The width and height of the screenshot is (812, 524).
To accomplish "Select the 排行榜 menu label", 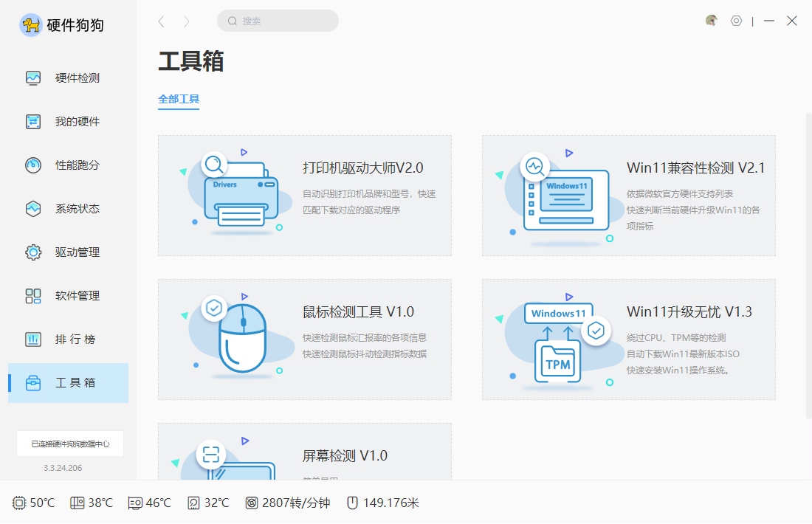I will 75,339.
